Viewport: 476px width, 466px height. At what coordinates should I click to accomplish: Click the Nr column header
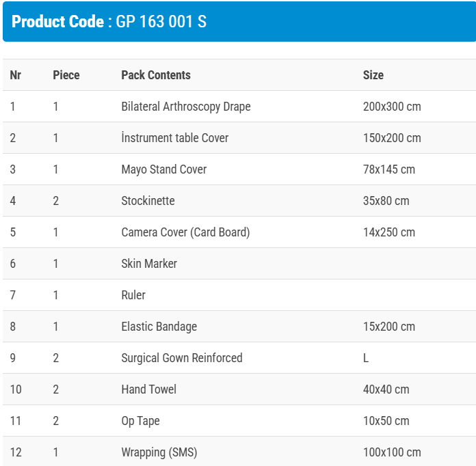pos(15,75)
